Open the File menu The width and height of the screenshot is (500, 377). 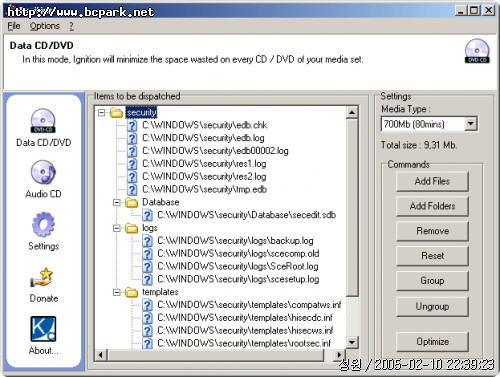coord(14,26)
